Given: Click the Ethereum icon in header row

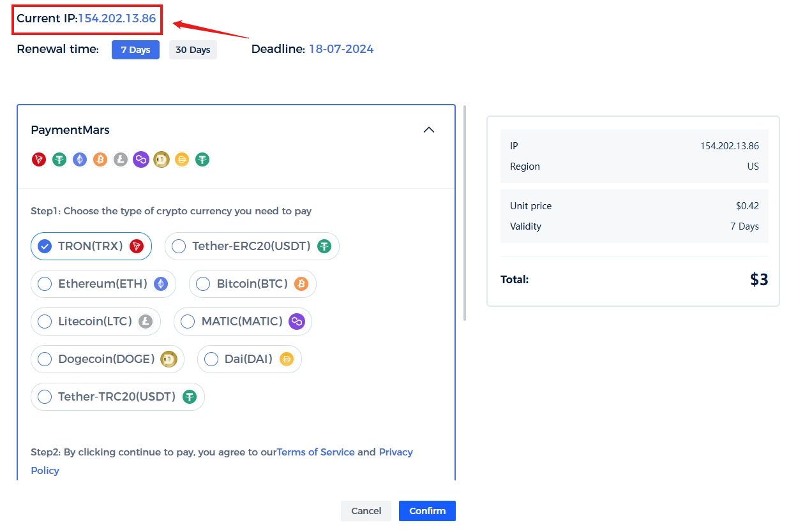Looking at the screenshot, I should pos(80,159).
